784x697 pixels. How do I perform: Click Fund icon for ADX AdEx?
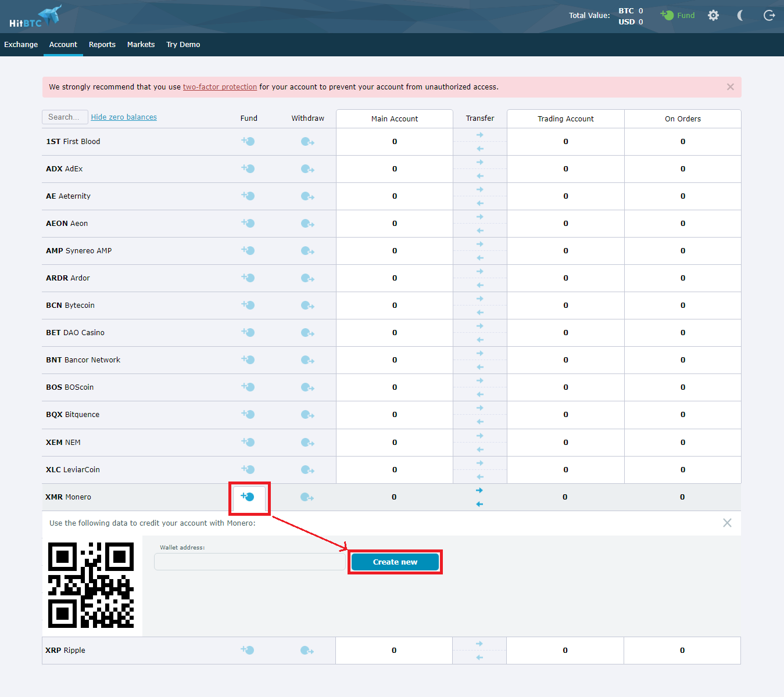coord(248,168)
